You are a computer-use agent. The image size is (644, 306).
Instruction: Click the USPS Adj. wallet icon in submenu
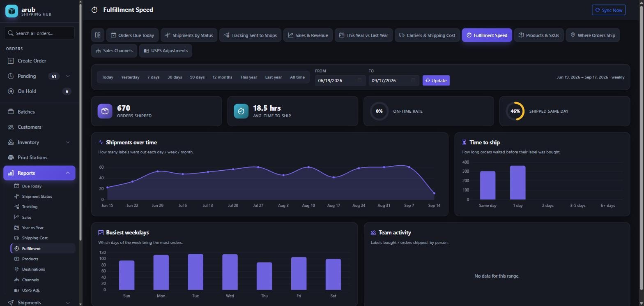(x=17, y=290)
